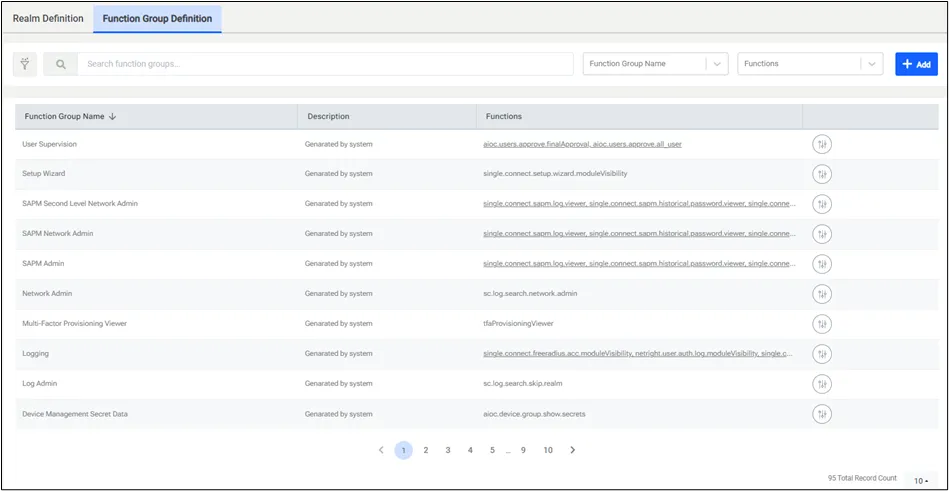Select 'SAPM Admin' name cell
The height and width of the screenshot is (491, 949).
43,263
